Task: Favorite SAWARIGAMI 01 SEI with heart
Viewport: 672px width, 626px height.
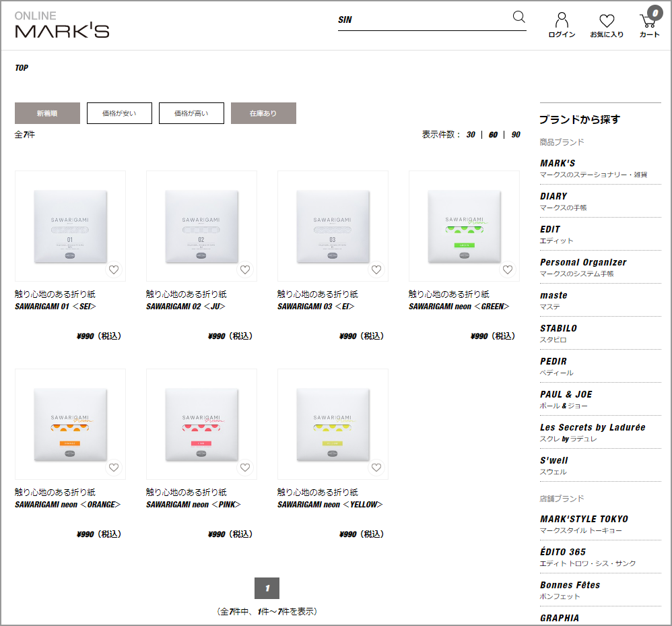Action: coord(114,270)
